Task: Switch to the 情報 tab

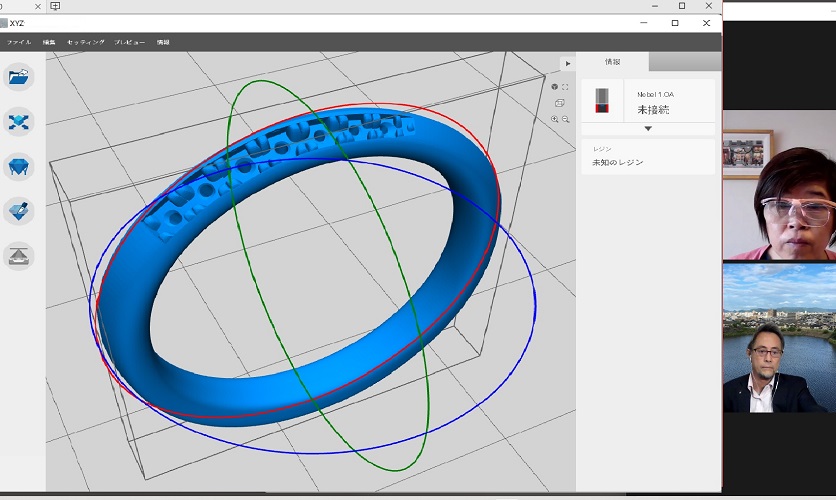Action: (612, 62)
